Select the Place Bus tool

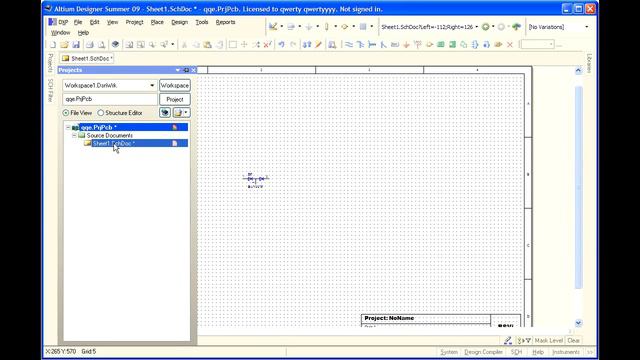point(360,44)
